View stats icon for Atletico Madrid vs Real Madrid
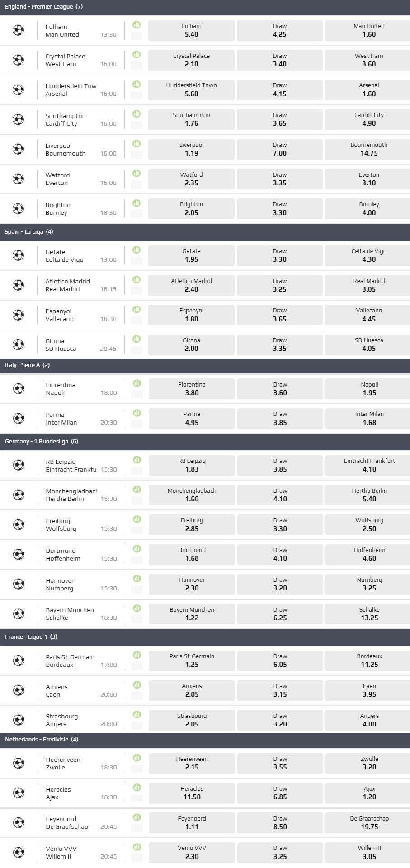 (137, 279)
